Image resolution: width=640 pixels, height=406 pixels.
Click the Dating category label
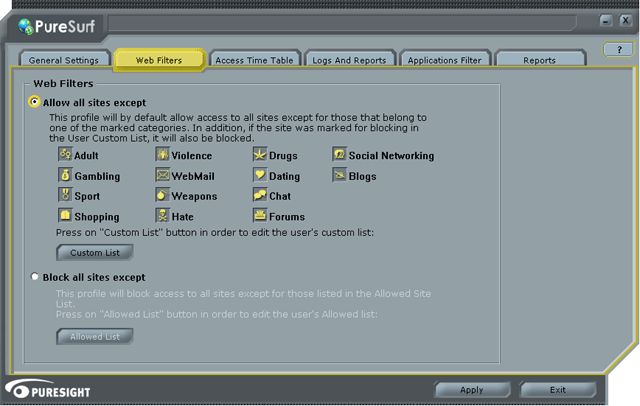(x=284, y=176)
